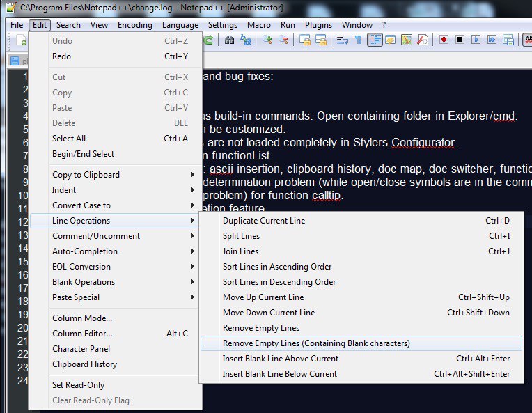Start macro recording with red dot icon
Image resolution: width=532 pixels, height=413 pixels.
click(x=444, y=40)
